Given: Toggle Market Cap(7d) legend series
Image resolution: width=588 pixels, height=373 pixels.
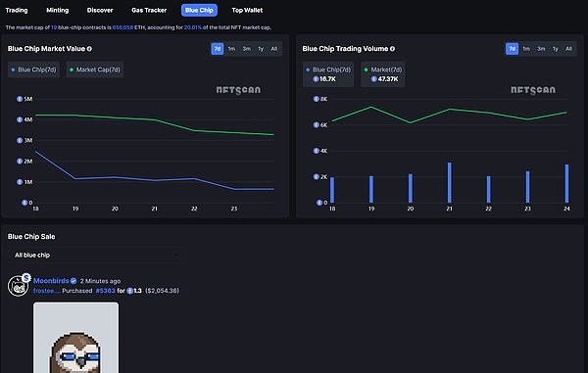Looking at the screenshot, I should coord(95,70).
